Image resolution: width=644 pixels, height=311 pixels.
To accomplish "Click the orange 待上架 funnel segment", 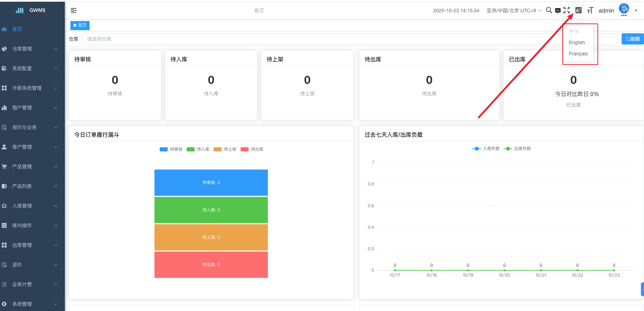I will [211, 237].
